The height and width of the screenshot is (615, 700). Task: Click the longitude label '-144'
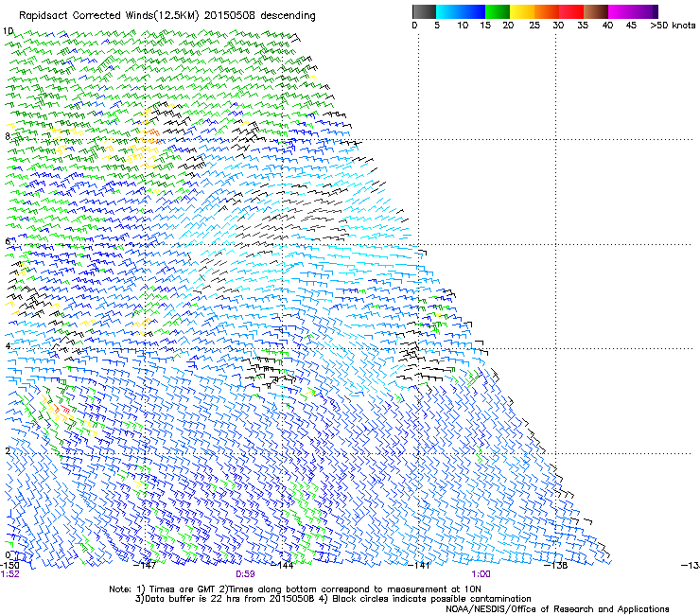pyautogui.click(x=283, y=565)
